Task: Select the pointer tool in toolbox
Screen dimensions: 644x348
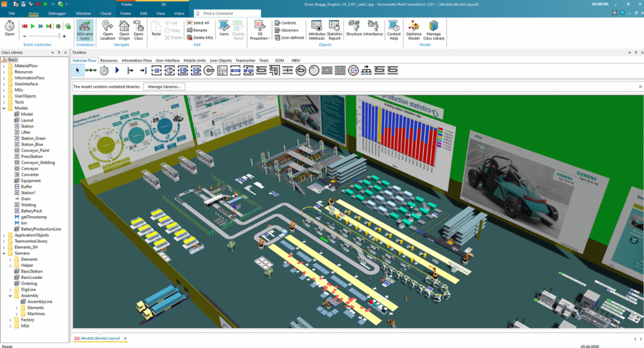Action: (x=77, y=70)
